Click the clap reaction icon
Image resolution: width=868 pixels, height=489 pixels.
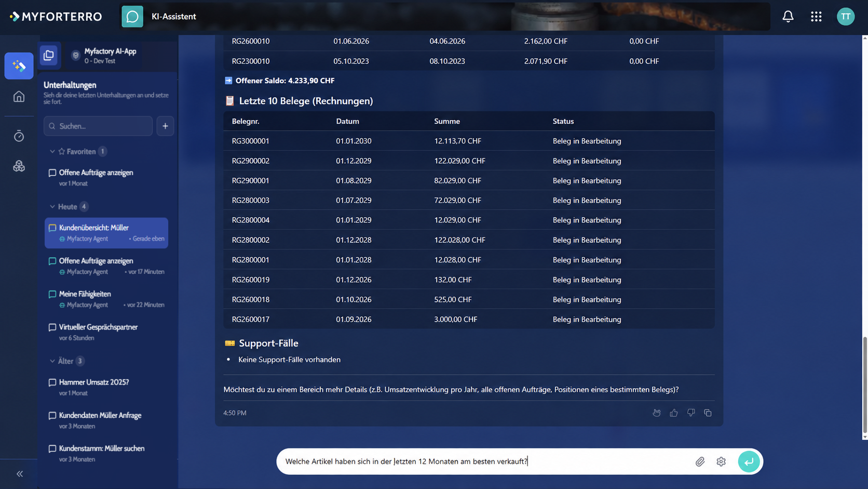657,413
